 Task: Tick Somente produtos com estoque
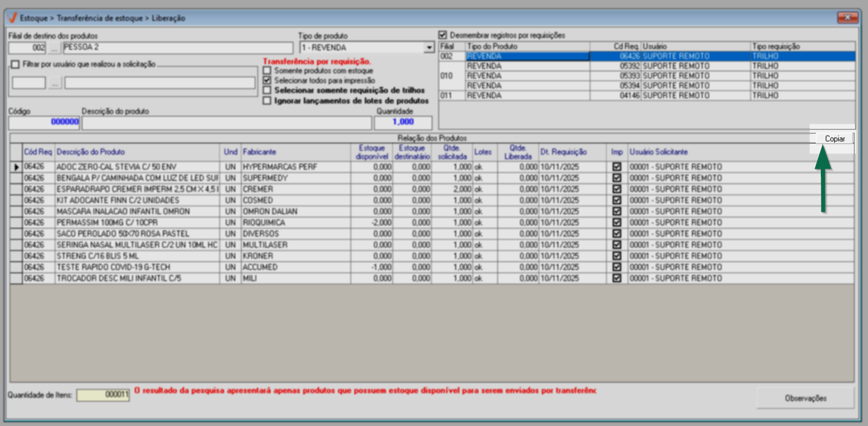click(267, 71)
